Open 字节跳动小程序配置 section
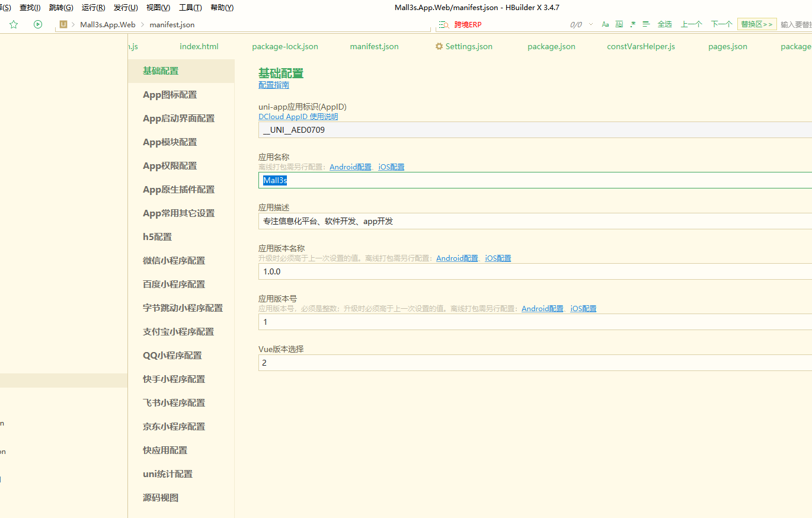Viewport: 812px width, 518px height. coord(181,308)
